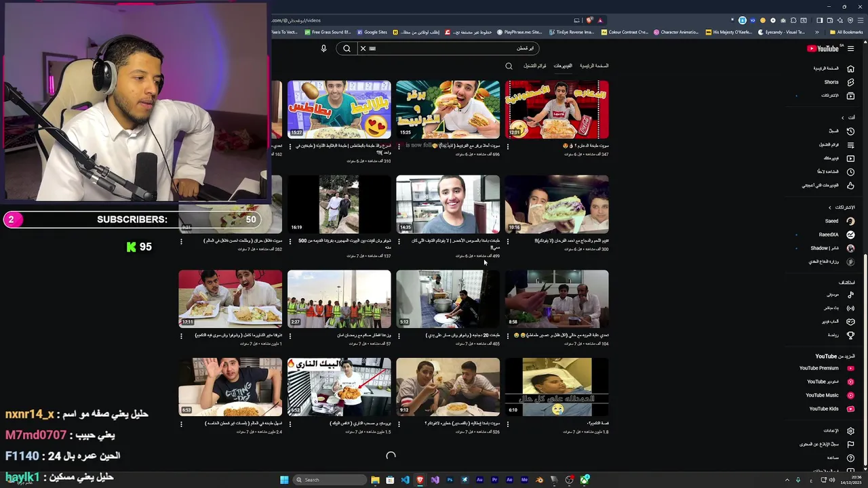
Task: Open YouTube Premium link
Action: [x=826, y=368]
